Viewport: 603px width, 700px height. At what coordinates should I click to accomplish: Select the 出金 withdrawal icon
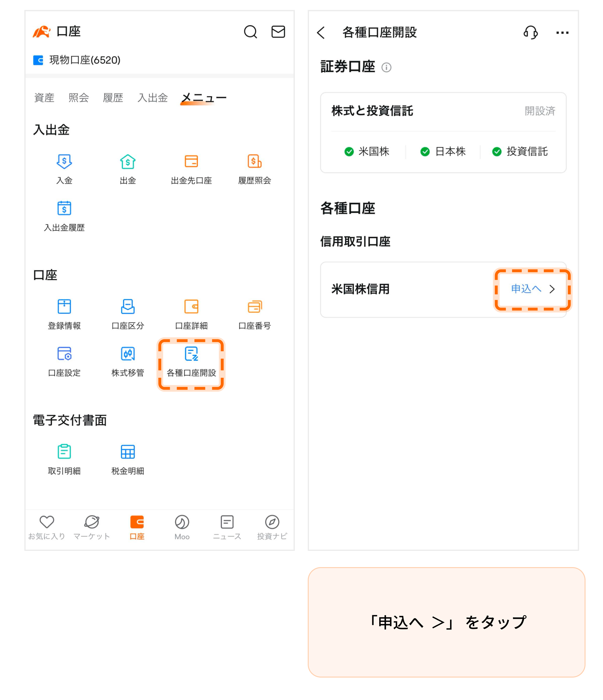128,169
